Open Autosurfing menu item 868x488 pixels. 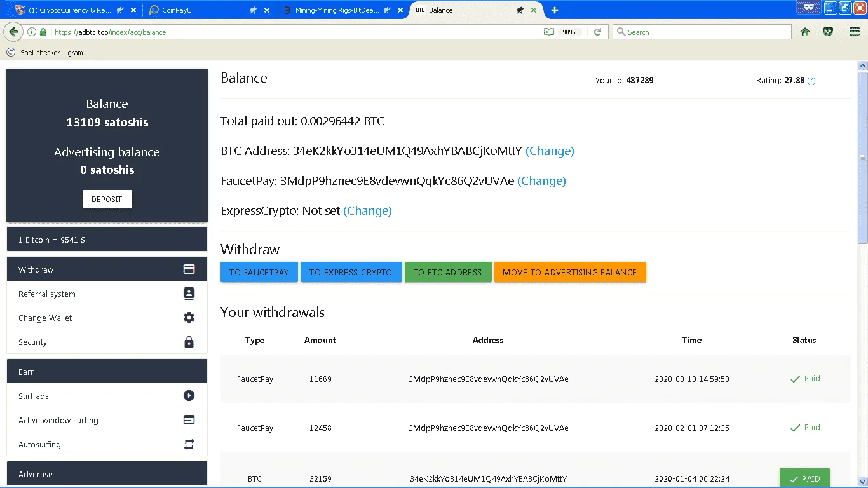point(107,444)
